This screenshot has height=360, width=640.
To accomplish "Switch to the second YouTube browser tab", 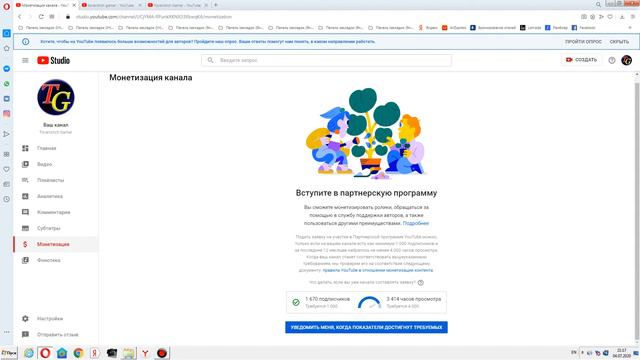I will click(110, 5).
